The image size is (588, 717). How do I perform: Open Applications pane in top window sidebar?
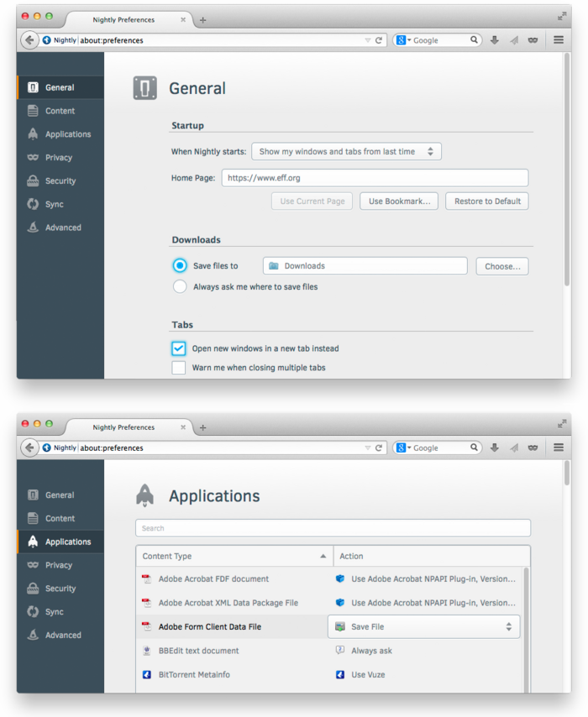click(x=60, y=134)
